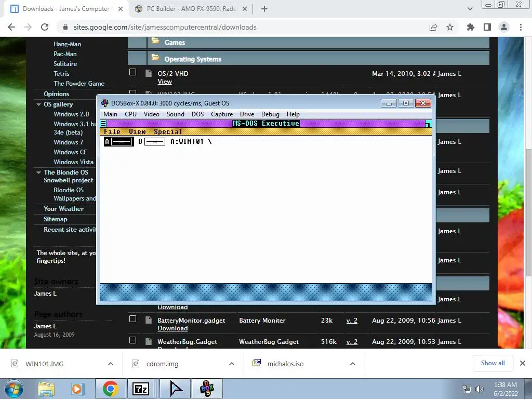Screen dimensions: 532x399
Task: Open the Your Weather page
Action: [63, 209]
